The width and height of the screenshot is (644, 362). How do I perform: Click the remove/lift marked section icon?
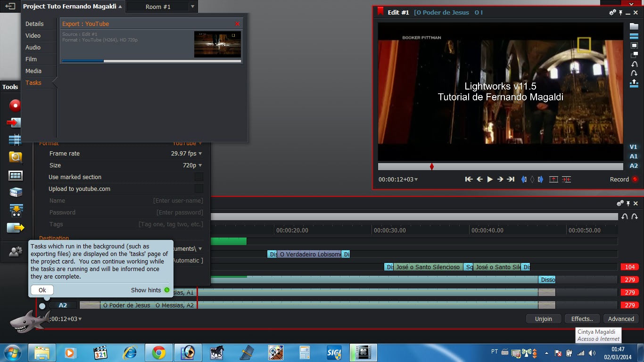coord(553,179)
